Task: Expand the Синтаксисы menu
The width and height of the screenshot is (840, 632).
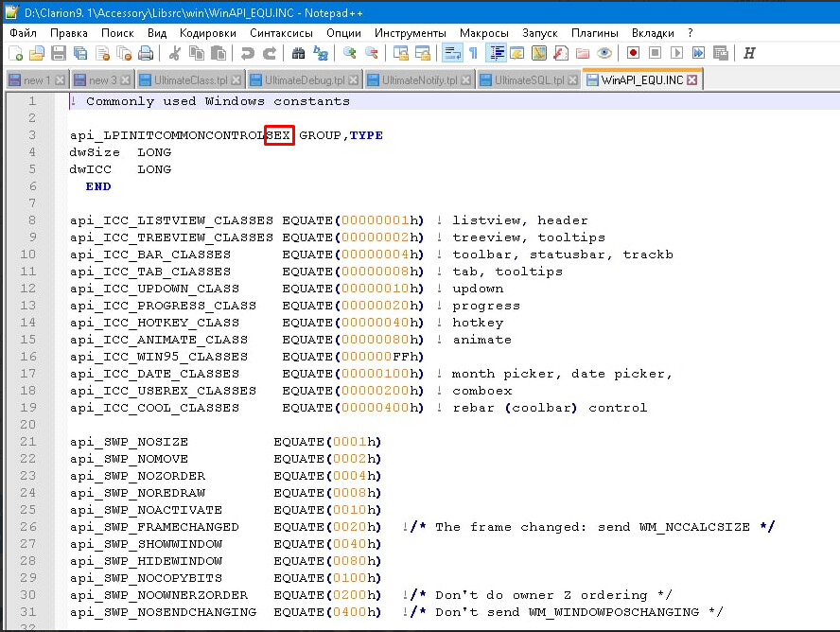Action: pyautogui.click(x=281, y=32)
